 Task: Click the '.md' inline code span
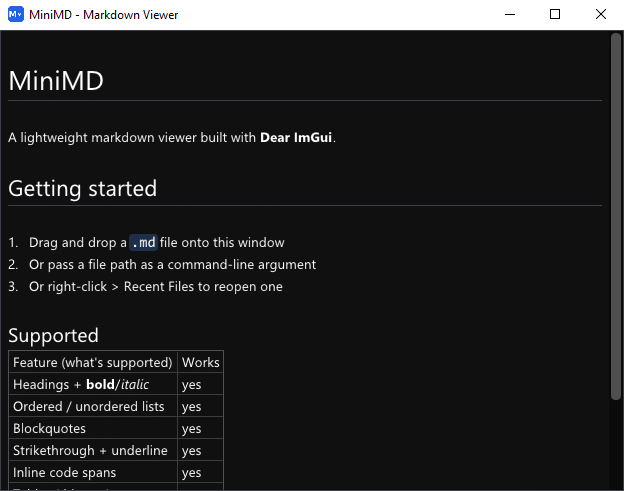pos(143,242)
